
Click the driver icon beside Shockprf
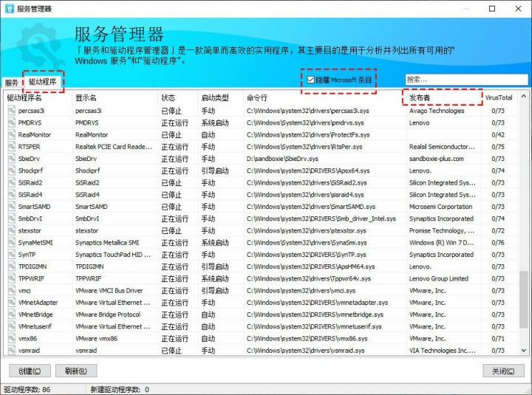[x=12, y=171]
